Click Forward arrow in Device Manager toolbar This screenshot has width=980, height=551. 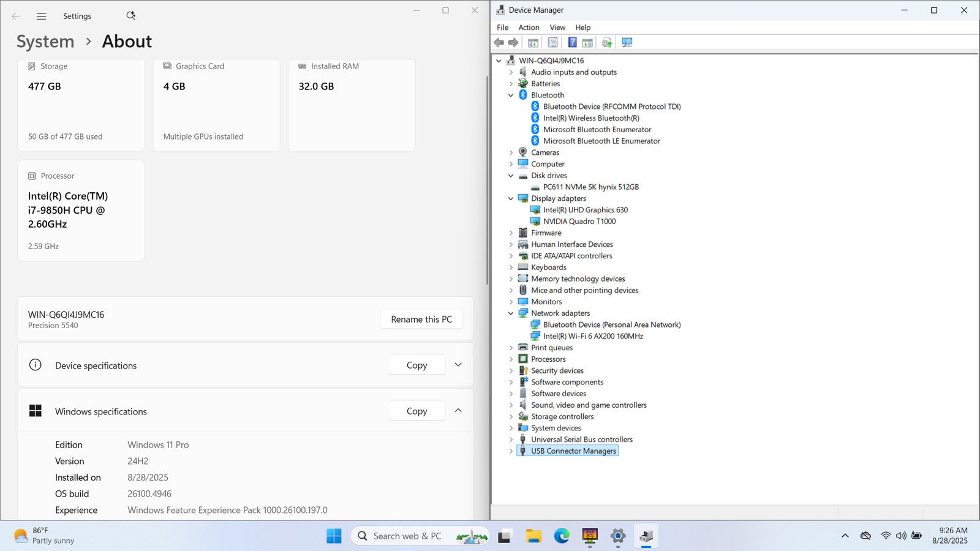tap(513, 42)
